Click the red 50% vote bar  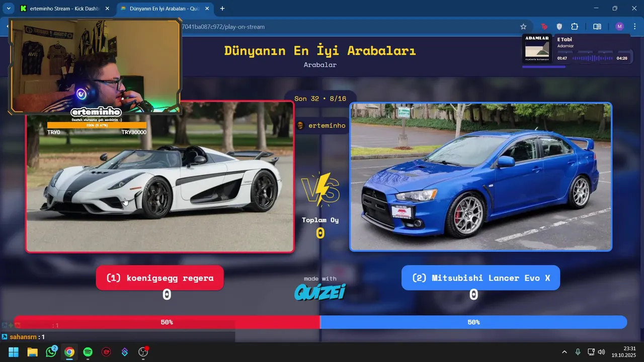167,322
